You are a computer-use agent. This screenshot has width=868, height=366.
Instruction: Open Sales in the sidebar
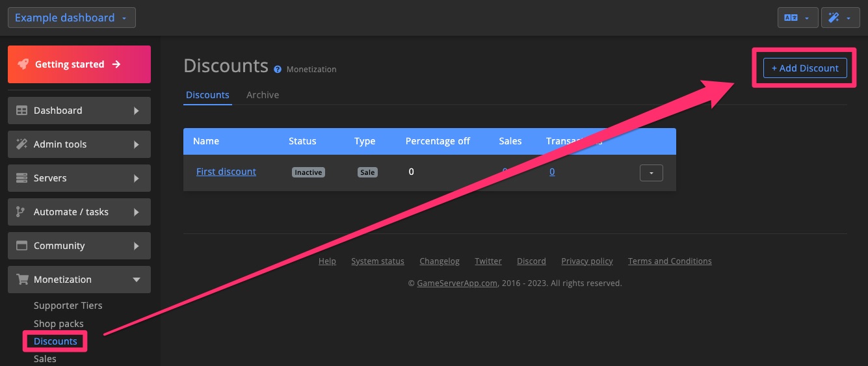(x=45, y=359)
